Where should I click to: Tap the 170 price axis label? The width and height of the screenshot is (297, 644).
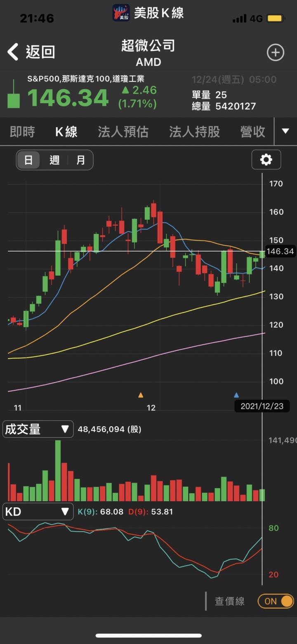pos(276,184)
